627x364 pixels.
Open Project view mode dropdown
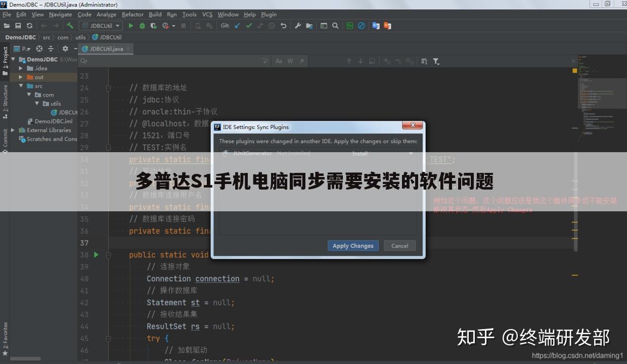coord(22,49)
